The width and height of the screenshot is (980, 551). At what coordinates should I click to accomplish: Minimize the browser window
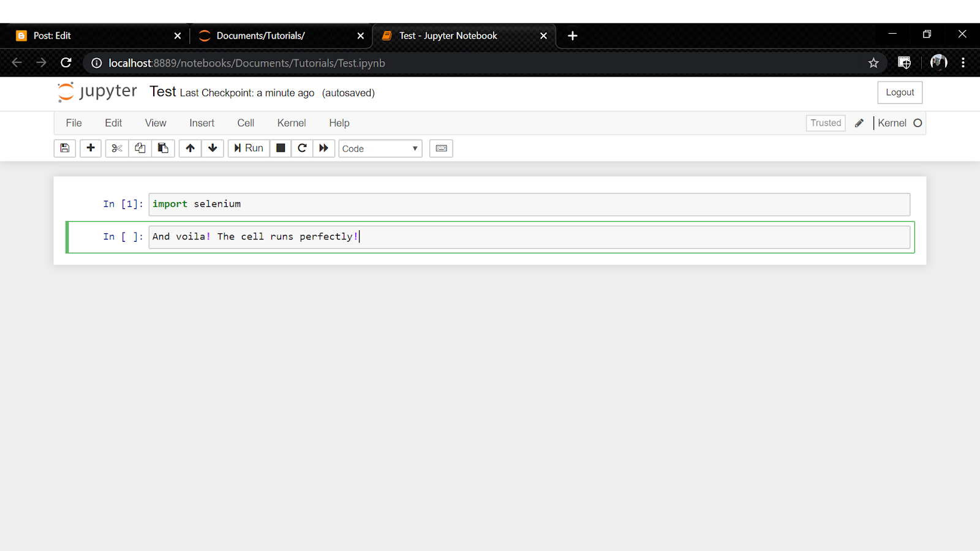coord(892,34)
